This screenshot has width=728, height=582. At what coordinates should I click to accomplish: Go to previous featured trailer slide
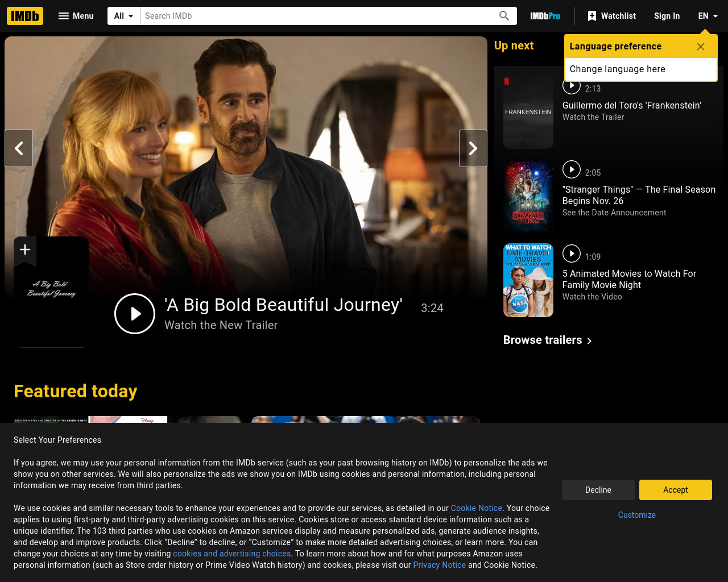coord(19,148)
